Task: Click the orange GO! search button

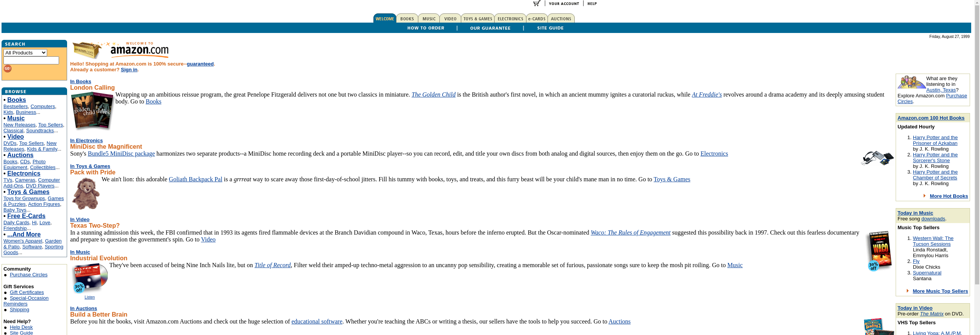Action: point(8,69)
